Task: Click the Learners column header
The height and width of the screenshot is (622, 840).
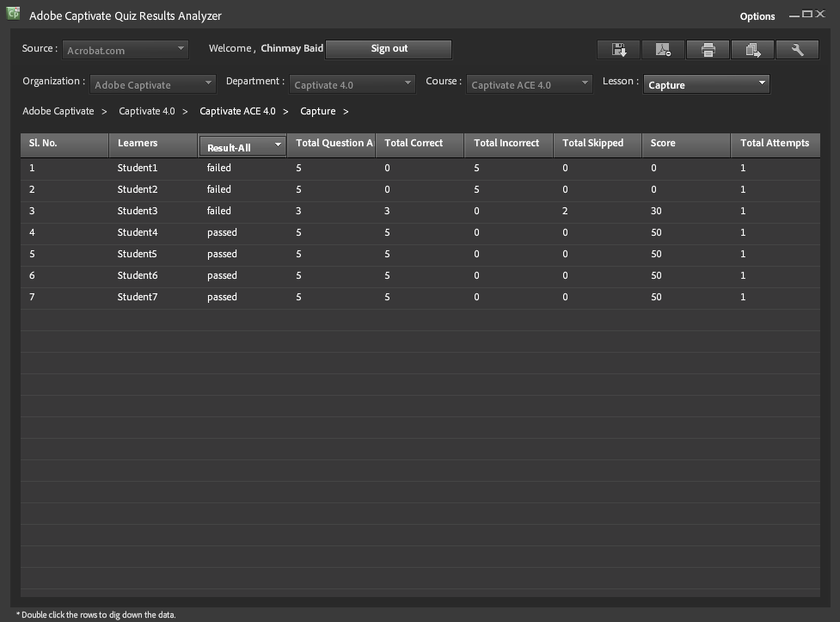Action: click(138, 144)
